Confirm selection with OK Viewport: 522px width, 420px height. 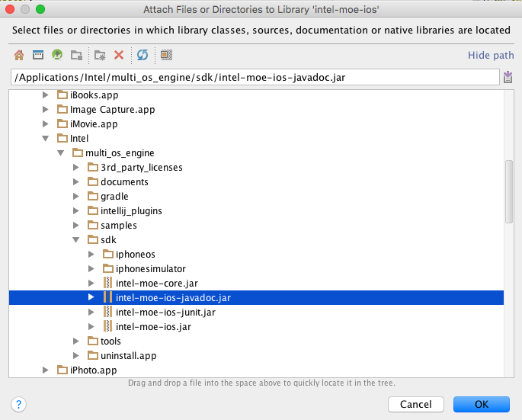(482, 404)
